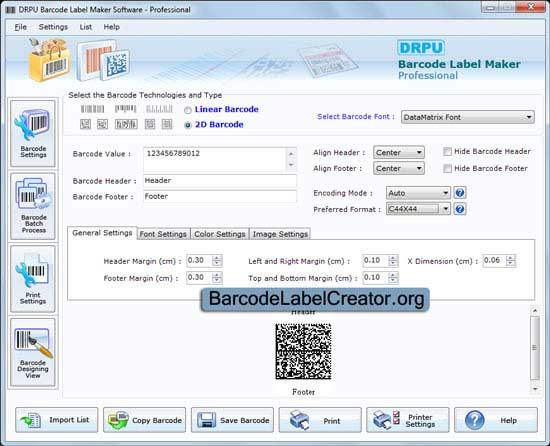Click the Barcode Value field scrollbar
Image resolution: width=550 pixels, height=446 pixels.
(291, 160)
